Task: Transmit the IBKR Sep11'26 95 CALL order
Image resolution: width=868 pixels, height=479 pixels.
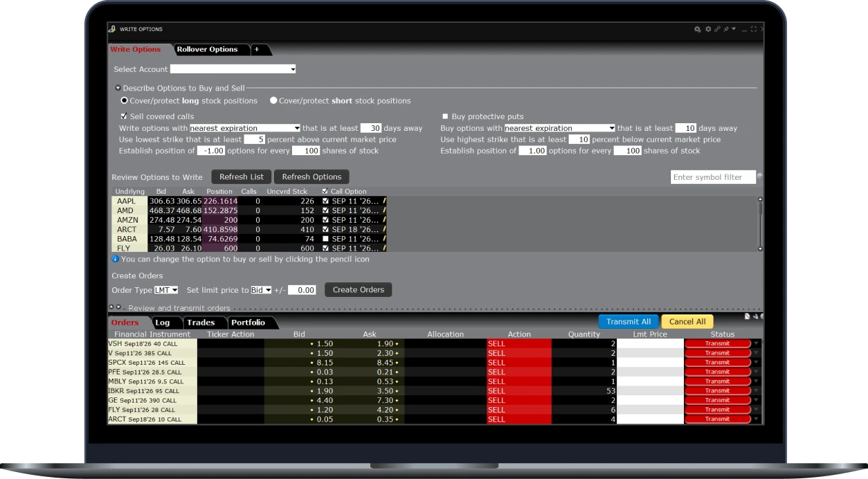Action: tap(717, 390)
